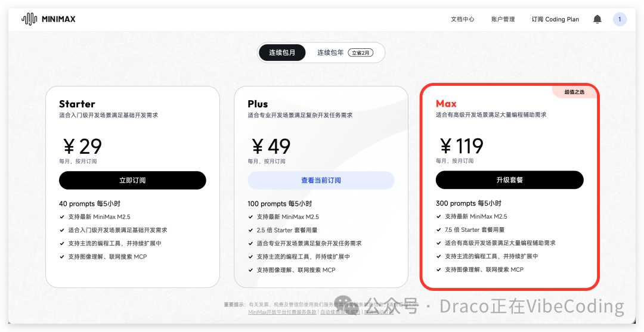Click checkmark beside 2.5 倍 Starter 套餐用量
The width and height of the screenshot is (644, 332).
(x=250, y=230)
